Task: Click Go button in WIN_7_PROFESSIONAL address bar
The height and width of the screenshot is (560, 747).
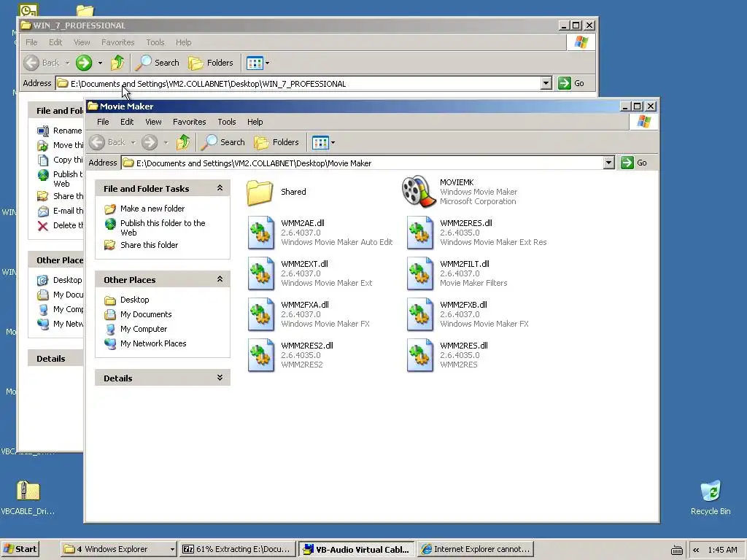Action: [571, 83]
